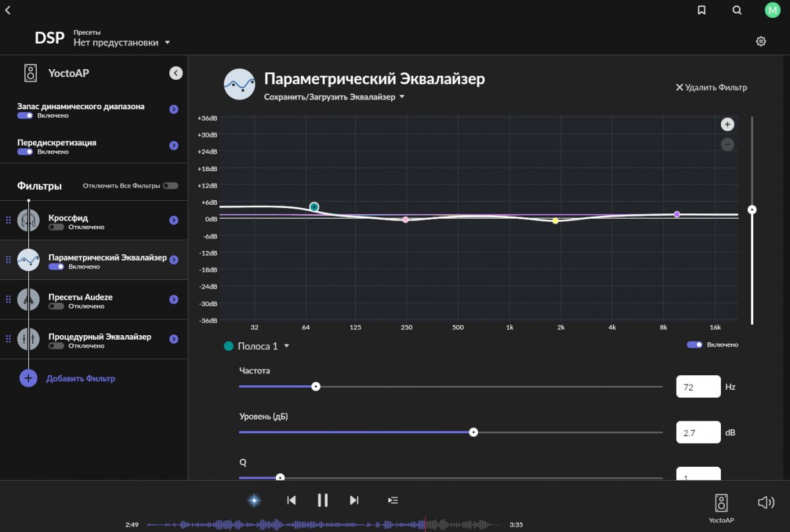Open the playback queue icon
Screen dimensions: 790x532
point(393,500)
